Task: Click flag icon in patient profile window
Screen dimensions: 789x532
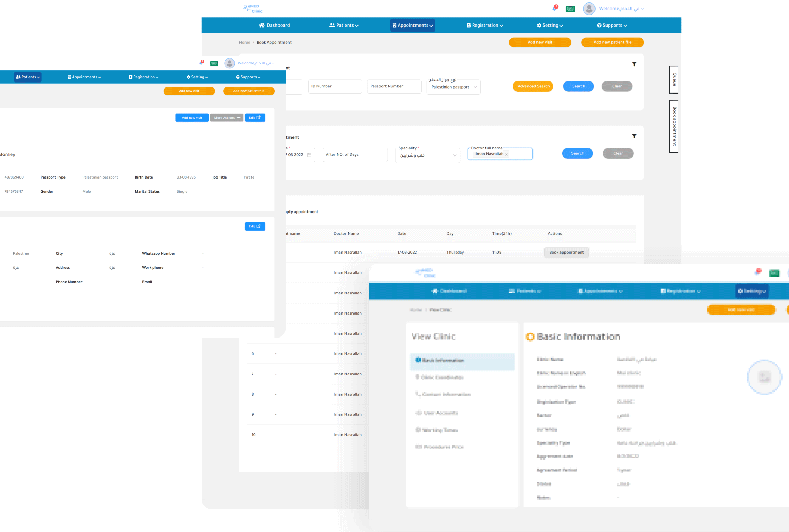Action: pos(214,63)
